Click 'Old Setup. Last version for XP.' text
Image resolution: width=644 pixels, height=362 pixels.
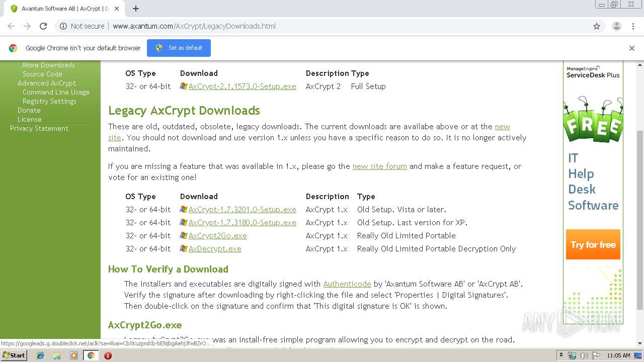pyautogui.click(x=412, y=223)
